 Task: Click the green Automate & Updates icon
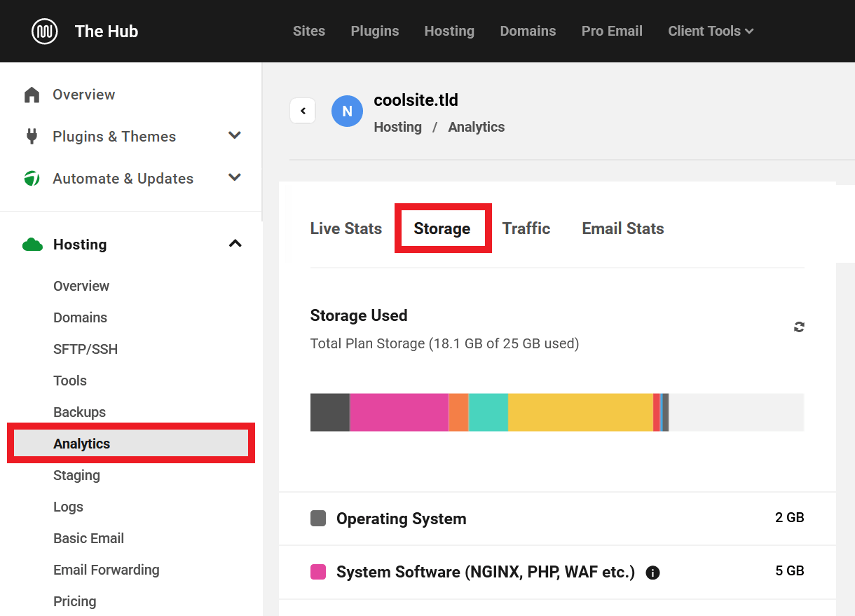(x=32, y=179)
